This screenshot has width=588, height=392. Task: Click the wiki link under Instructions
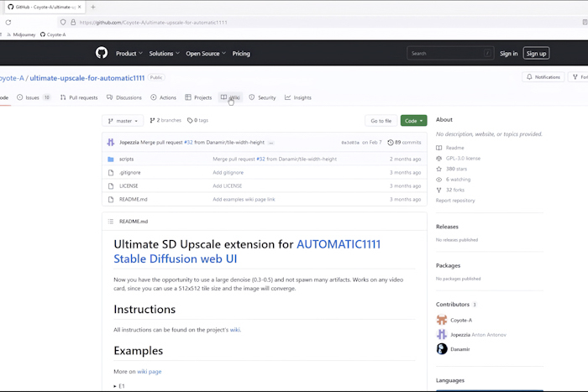[x=234, y=330]
